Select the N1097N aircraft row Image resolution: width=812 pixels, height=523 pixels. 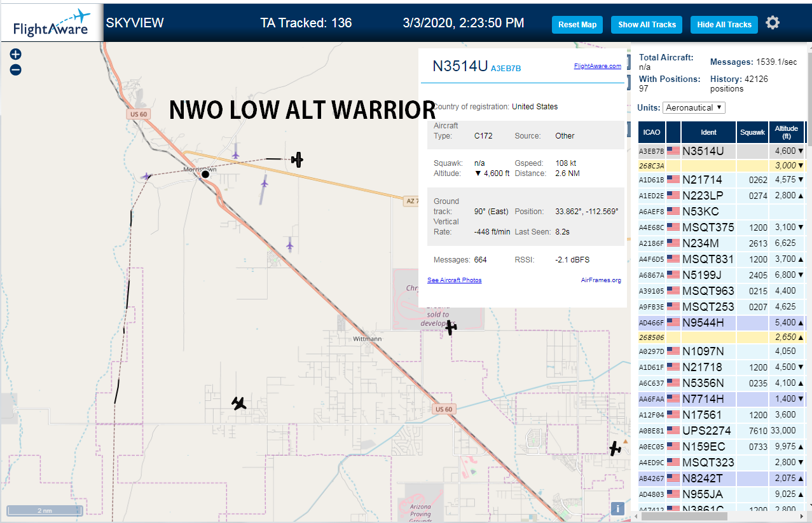coord(722,351)
